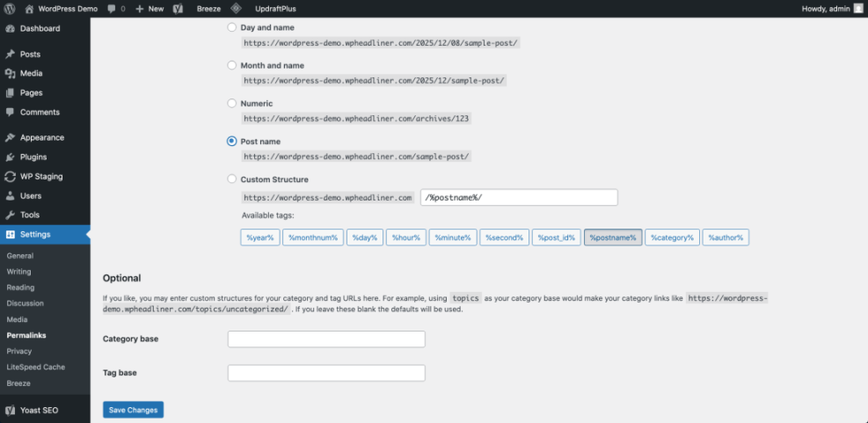Click the Numeric archives/123 example URL
Viewport: 868px width, 423px height.
click(357, 119)
